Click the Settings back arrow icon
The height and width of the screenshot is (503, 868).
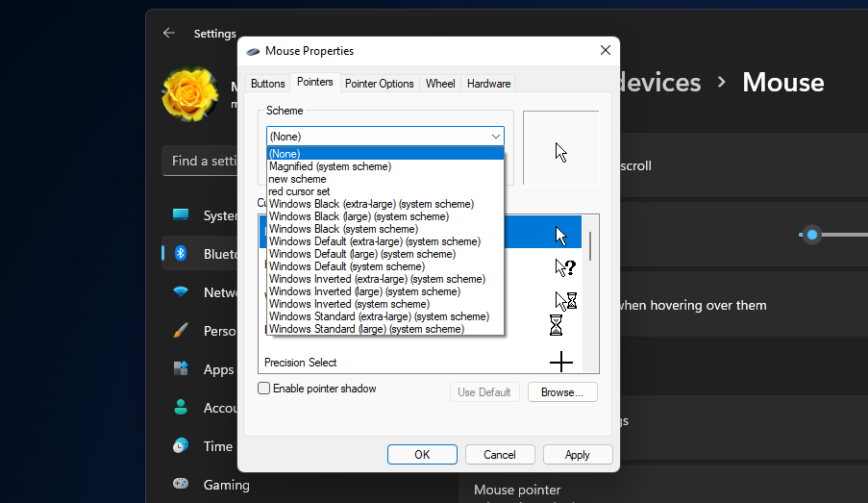(169, 33)
